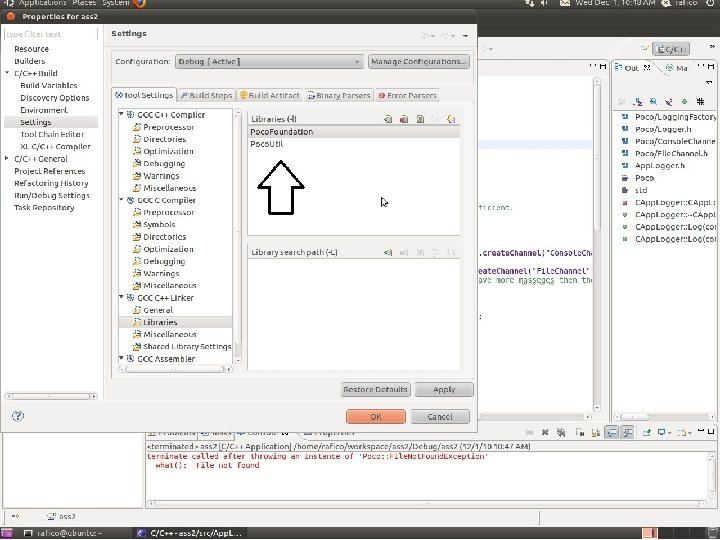
Task: Toggle Scroll Lock in Console toolbar
Action: [596, 432]
